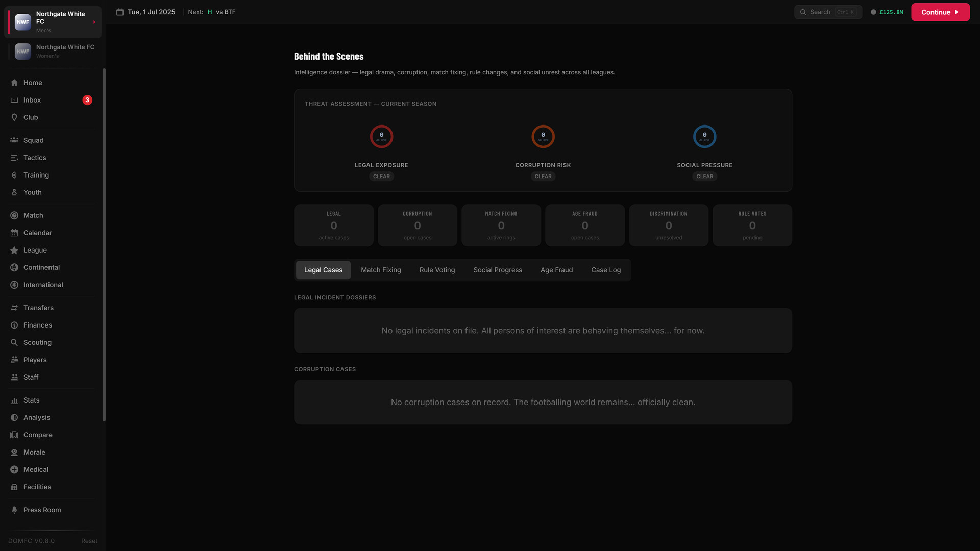Open Press Room microphone icon

click(14, 510)
